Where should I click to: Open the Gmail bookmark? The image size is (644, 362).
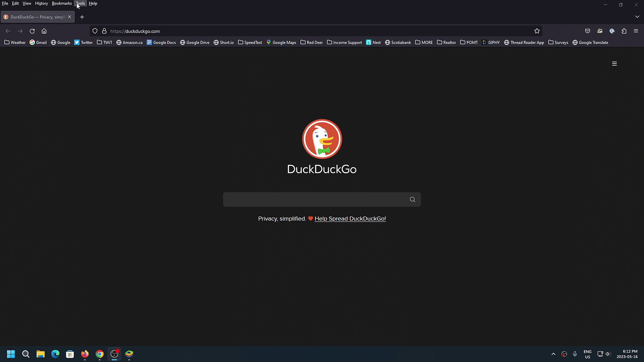38,42
